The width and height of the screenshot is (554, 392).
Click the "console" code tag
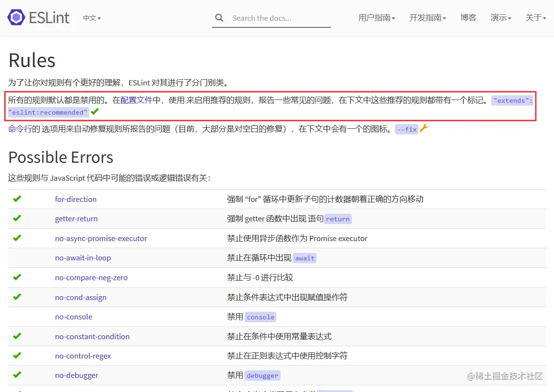click(x=261, y=317)
